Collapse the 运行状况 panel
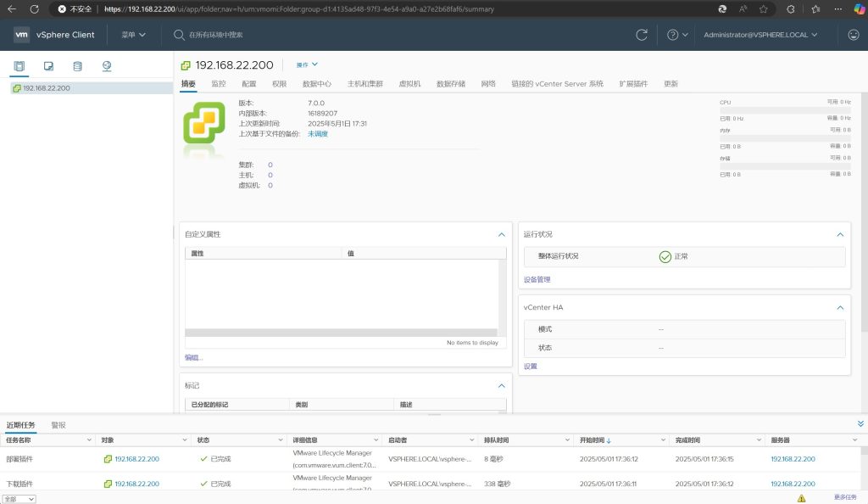868x504 pixels. (840, 235)
